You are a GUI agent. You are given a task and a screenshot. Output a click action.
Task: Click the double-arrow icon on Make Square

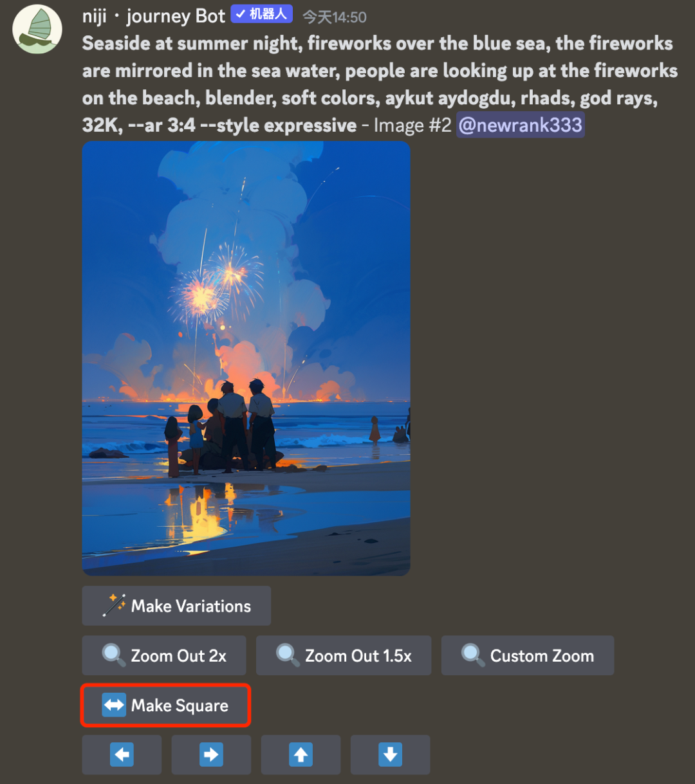point(114,706)
